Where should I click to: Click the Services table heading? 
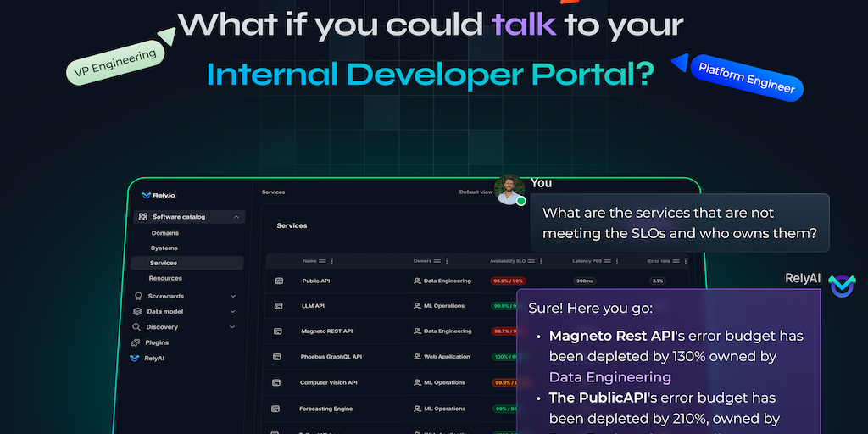[x=292, y=225]
